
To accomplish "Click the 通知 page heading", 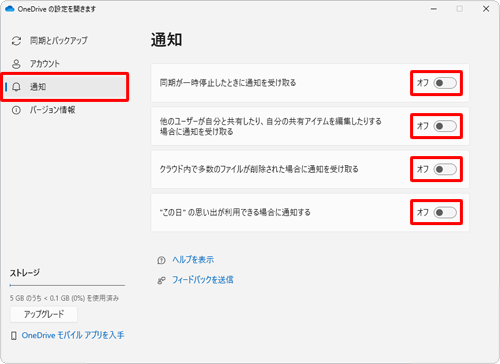I will click(166, 40).
